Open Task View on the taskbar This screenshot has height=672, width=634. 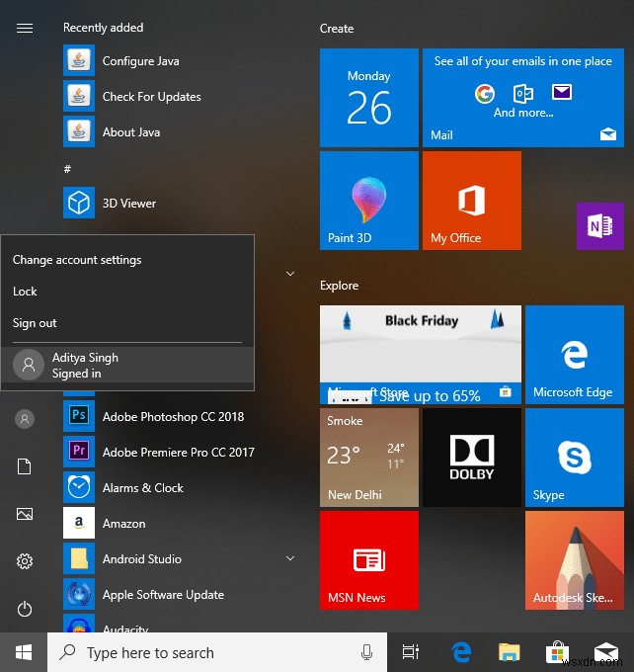[x=410, y=652]
